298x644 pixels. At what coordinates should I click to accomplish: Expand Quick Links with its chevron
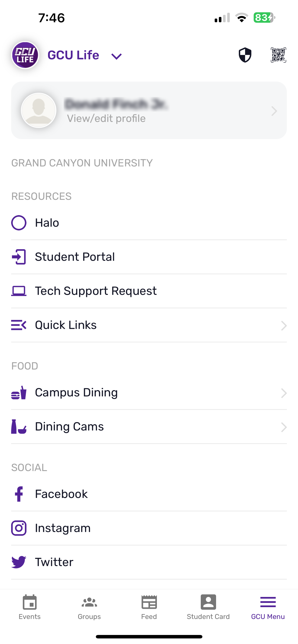(x=283, y=325)
